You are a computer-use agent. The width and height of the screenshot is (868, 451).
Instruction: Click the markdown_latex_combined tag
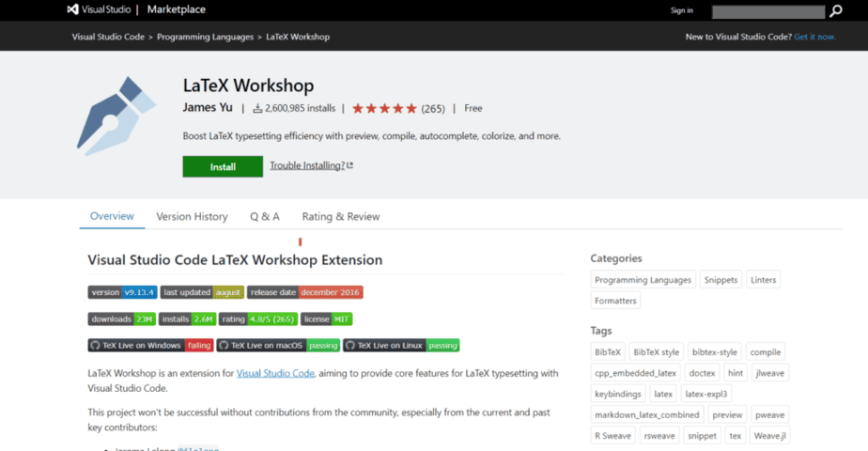(x=647, y=415)
